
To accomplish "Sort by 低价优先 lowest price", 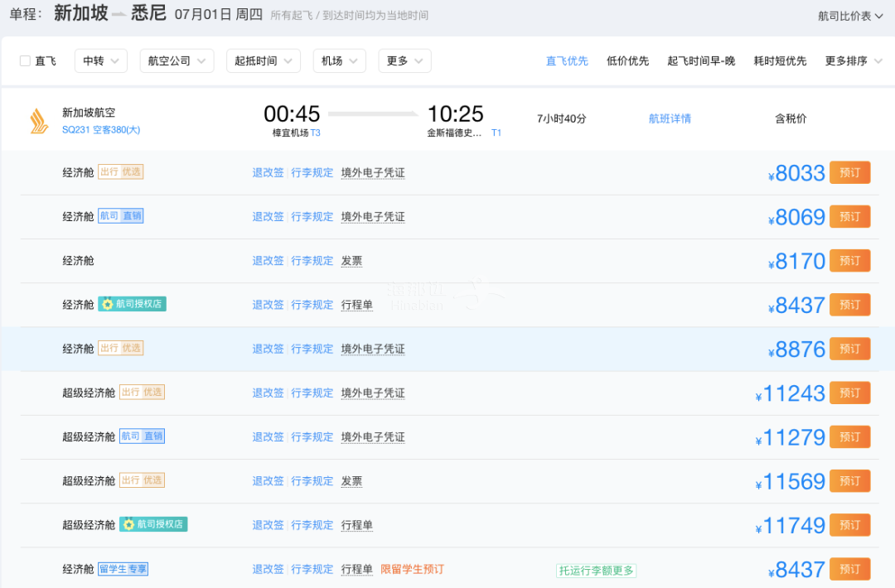I will click(627, 60).
